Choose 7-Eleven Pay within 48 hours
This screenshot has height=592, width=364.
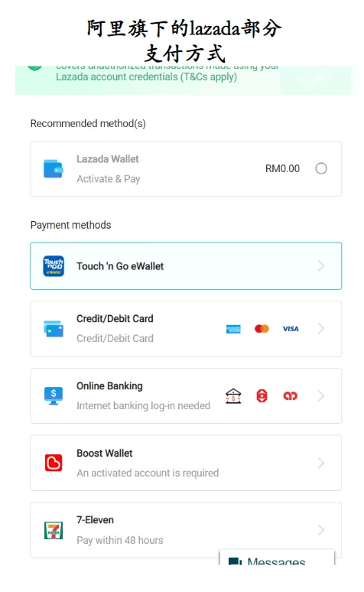click(x=186, y=530)
